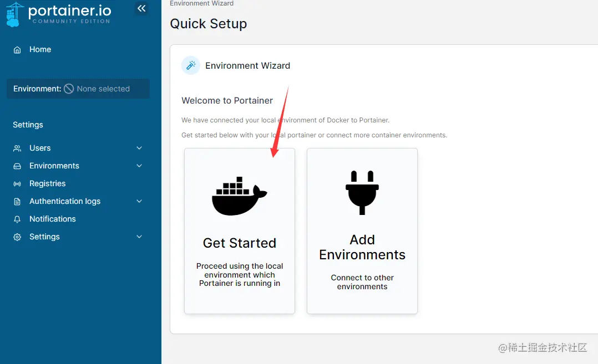598x364 pixels.
Task: Expand the Environments chevron
Action: pos(139,166)
